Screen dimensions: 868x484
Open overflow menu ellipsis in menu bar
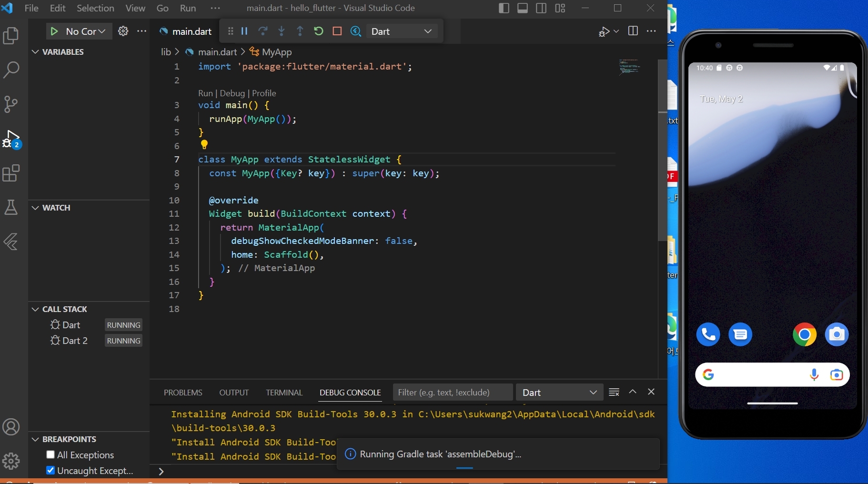215,8
